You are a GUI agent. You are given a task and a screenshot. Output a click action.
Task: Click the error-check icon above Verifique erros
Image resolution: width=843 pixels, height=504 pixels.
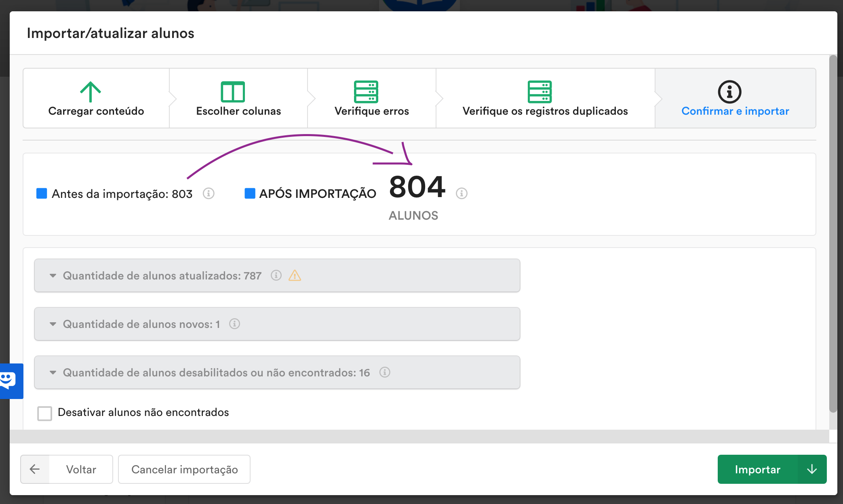tap(366, 92)
